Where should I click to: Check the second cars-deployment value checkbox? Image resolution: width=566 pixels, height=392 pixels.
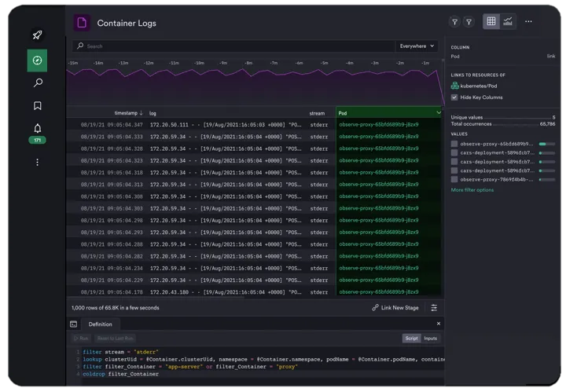[454, 162]
